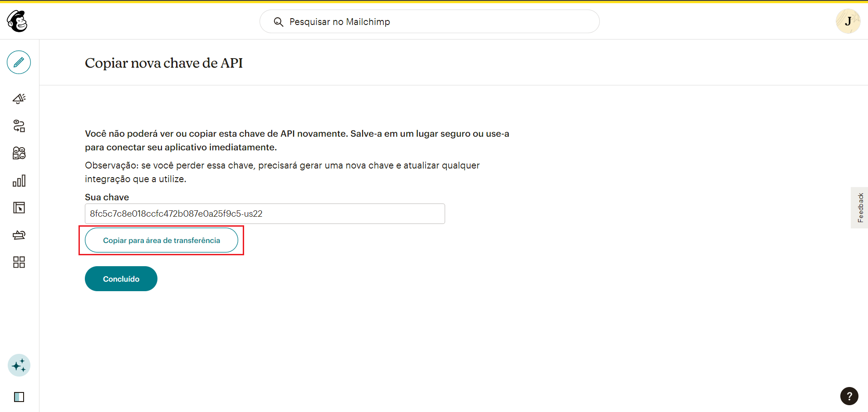Screen dimensions: 868x412
Task: View Analytics bar chart icon
Action: tap(19, 181)
